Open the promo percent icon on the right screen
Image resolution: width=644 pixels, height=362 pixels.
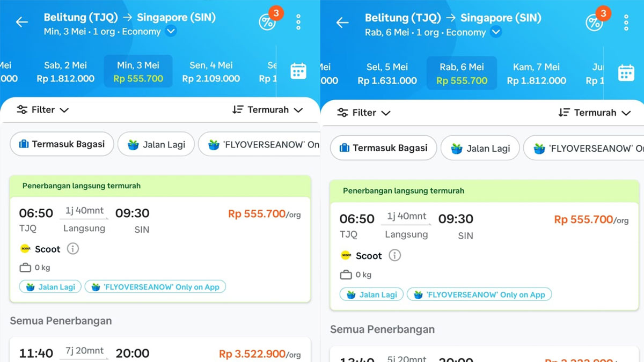tap(594, 23)
